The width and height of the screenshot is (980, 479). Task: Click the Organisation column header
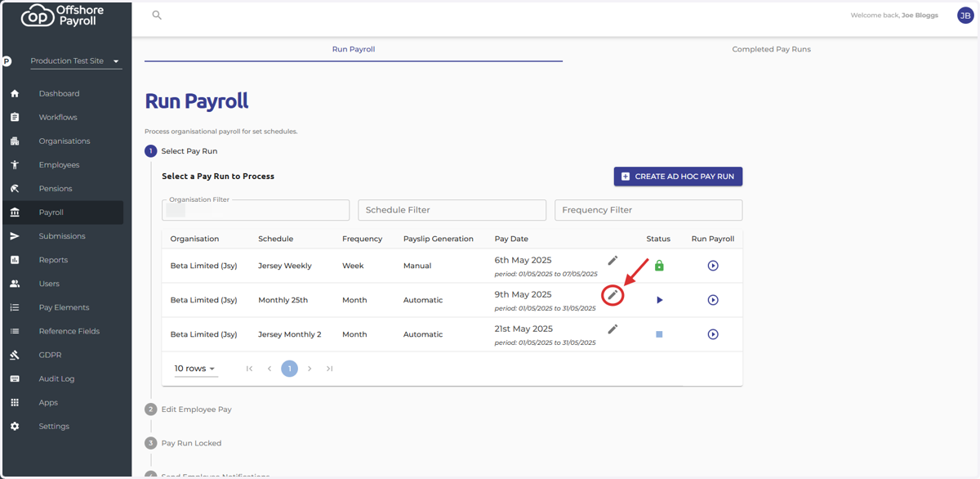click(194, 239)
